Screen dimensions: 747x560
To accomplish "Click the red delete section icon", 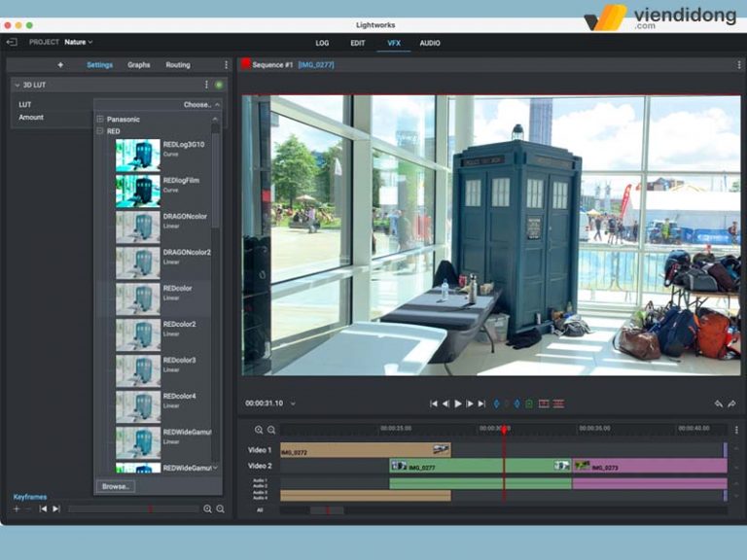I will tap(558, 403).
